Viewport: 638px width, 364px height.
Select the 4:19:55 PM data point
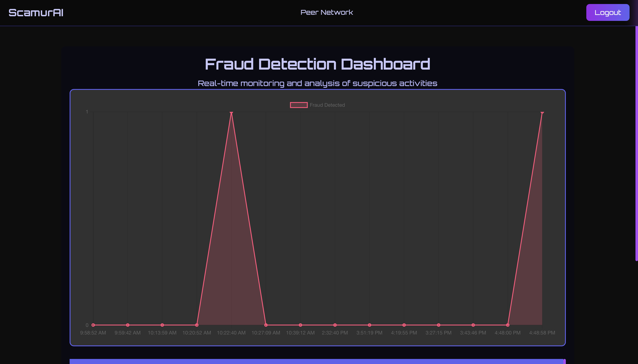coord(404,325)
